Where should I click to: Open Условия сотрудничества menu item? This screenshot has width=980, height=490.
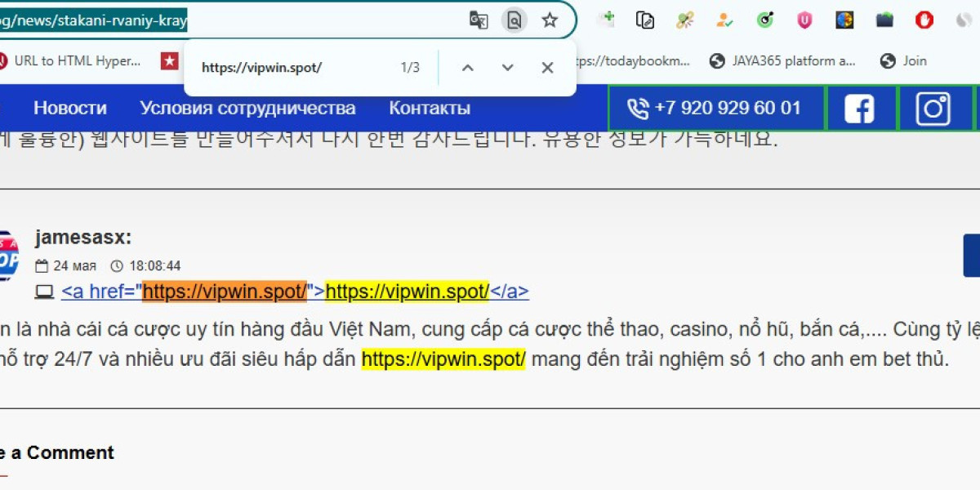point(247,108)
